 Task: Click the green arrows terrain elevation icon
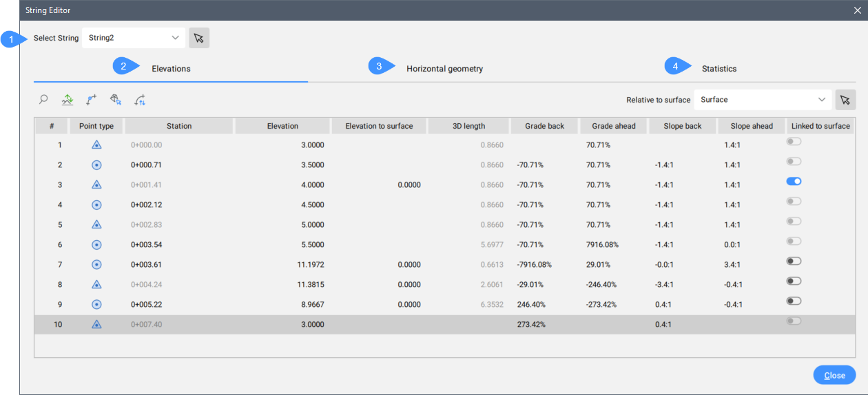tap(68, 100)
